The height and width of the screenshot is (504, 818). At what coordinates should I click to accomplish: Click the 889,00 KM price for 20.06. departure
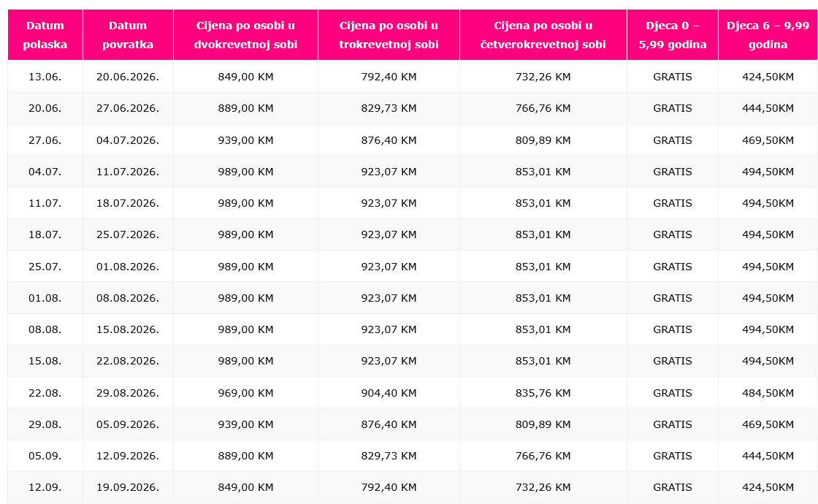(245, 108)
